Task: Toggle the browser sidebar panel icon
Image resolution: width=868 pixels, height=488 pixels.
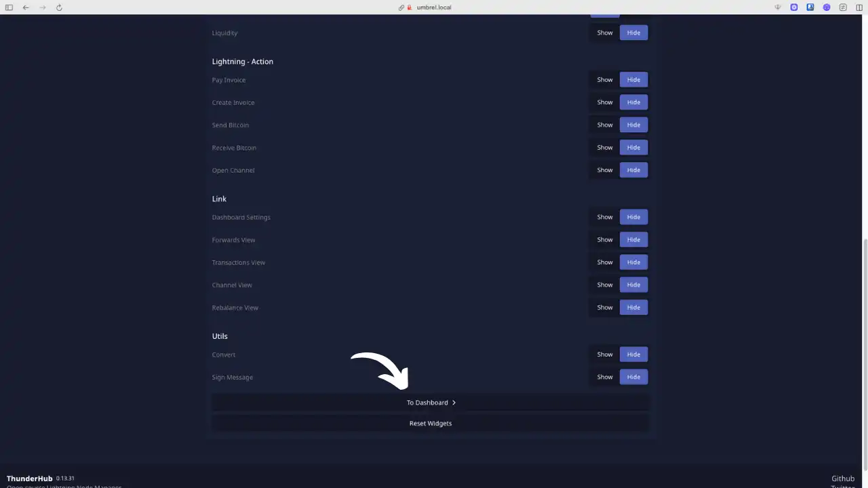Action: [x=9, y=7]
